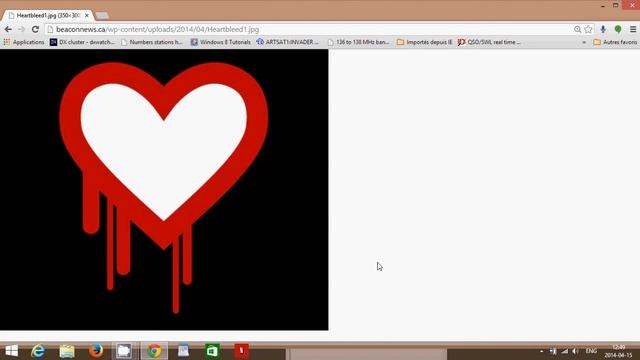Go back with the browser back arrow
640x360 pixels.
(x=8, y=29)
